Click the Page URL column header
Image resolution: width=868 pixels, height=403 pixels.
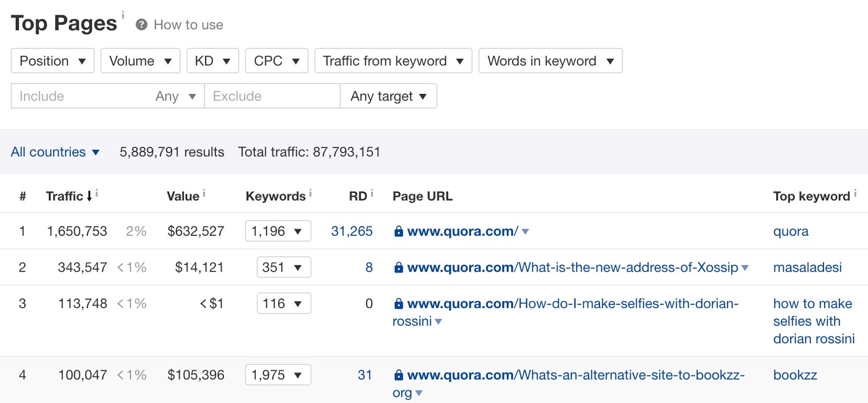coord(423,196)
